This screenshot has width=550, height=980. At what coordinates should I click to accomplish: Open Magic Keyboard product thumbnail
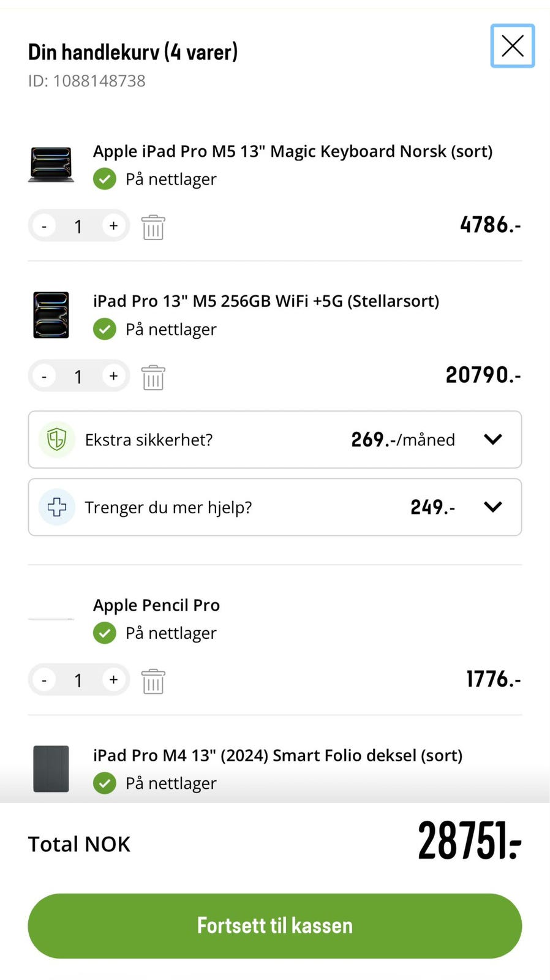[51, 164]
